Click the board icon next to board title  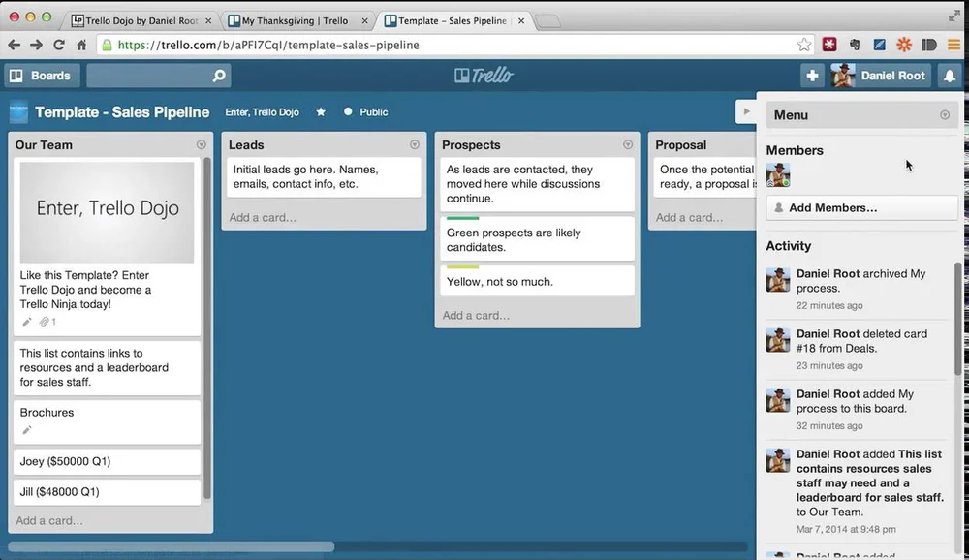click(x=18, y=111)
